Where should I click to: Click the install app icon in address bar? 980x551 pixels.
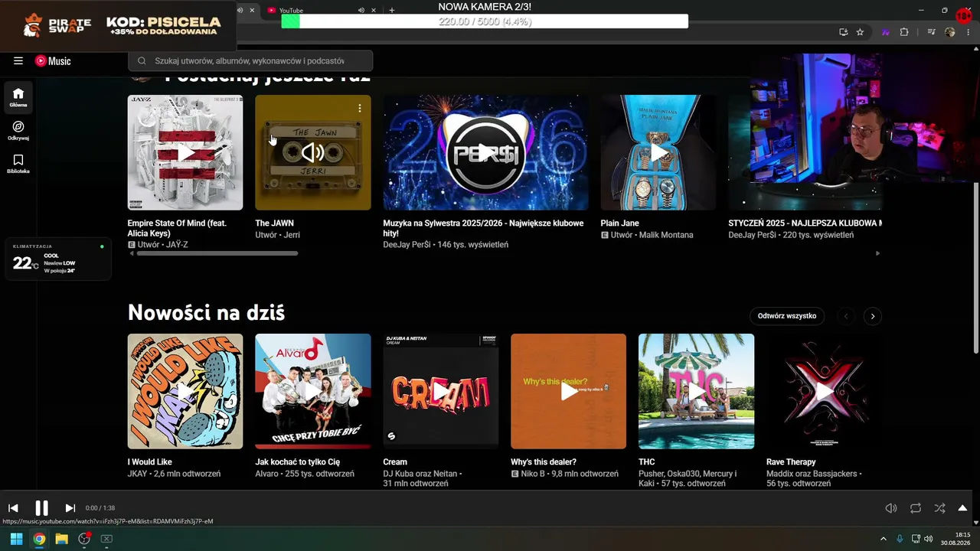click(x=843, y=32)
